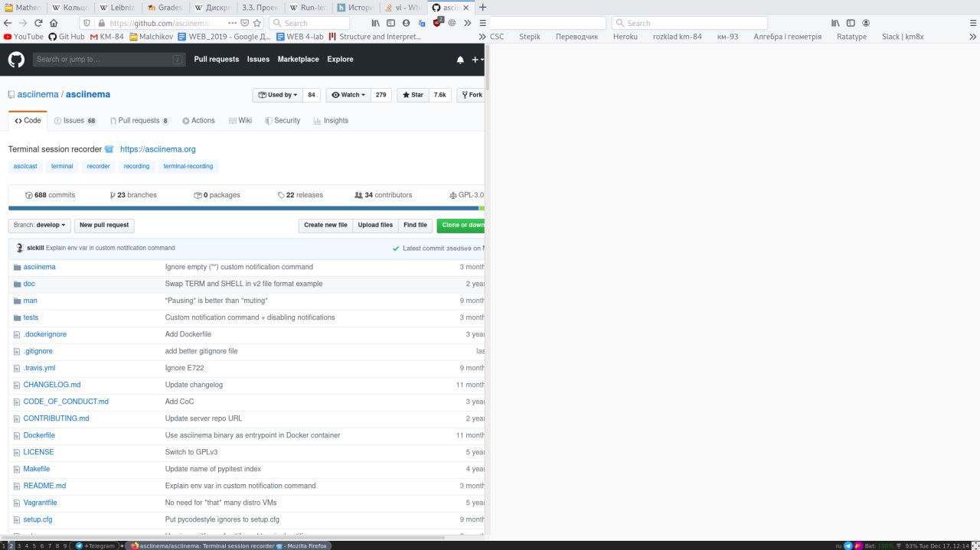The image size is (980, 550).
Task: Open the 22 releases link
Action: 300,195
